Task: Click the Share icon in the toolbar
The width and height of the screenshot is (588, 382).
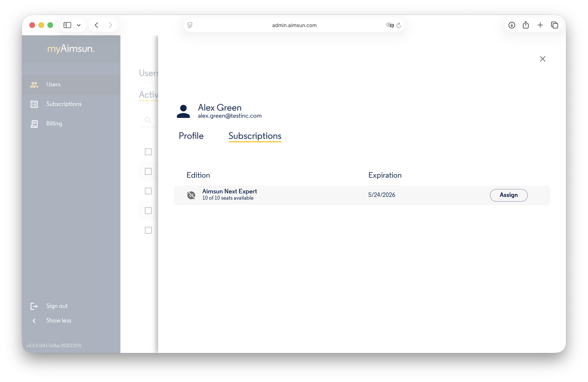Action: pos(526,25)
